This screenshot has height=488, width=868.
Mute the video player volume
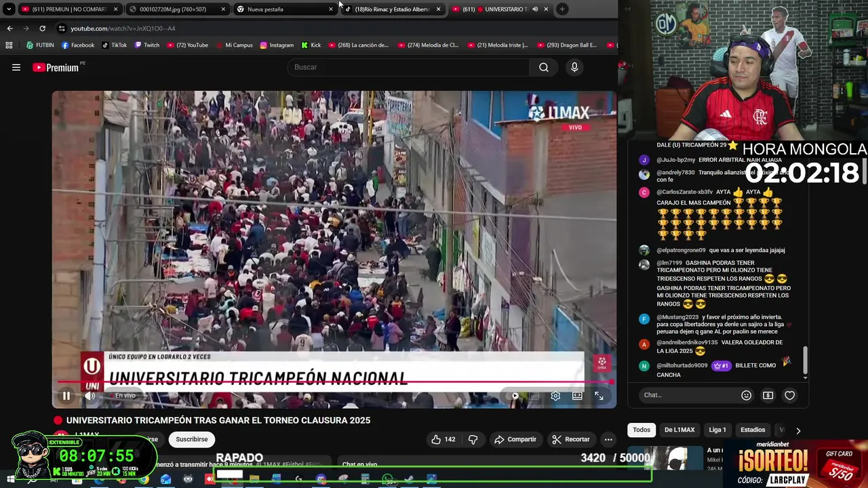point(90,396)
